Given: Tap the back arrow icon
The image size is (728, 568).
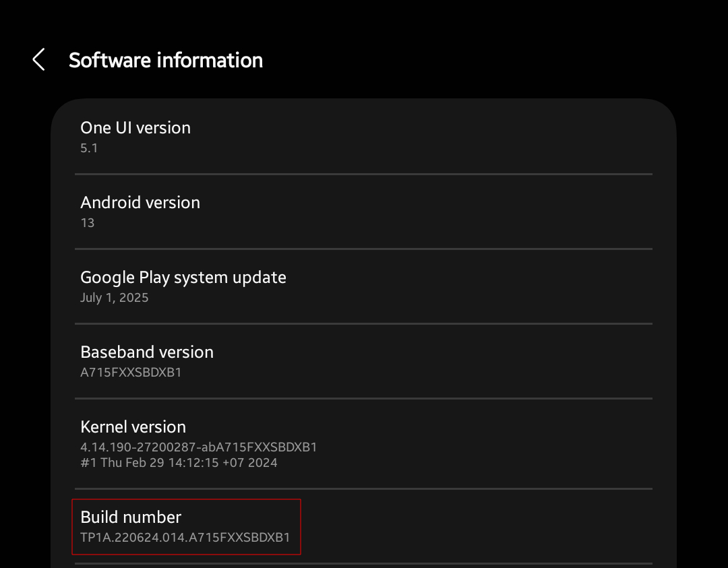Looking at the screenshot, I should coord(38,60).
